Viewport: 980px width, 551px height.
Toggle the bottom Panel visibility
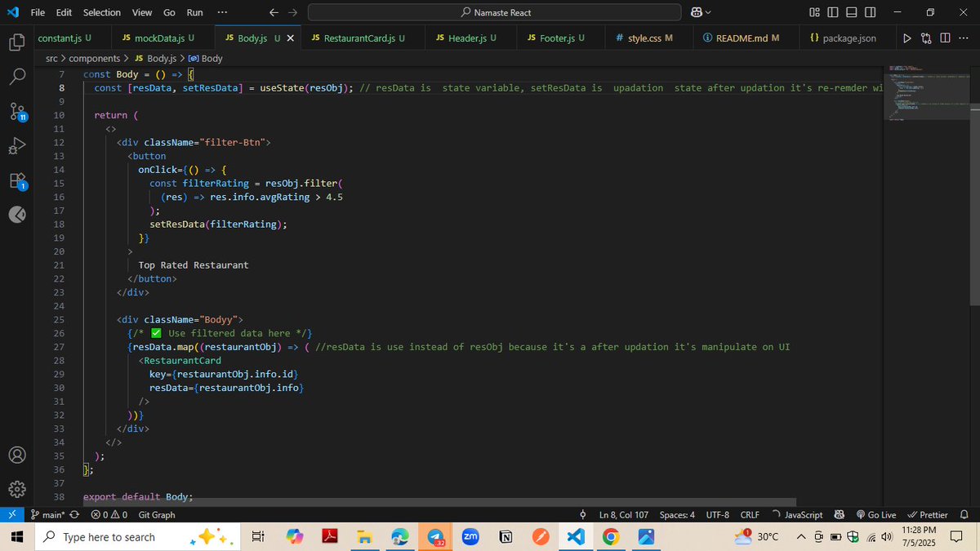[852, 12]
